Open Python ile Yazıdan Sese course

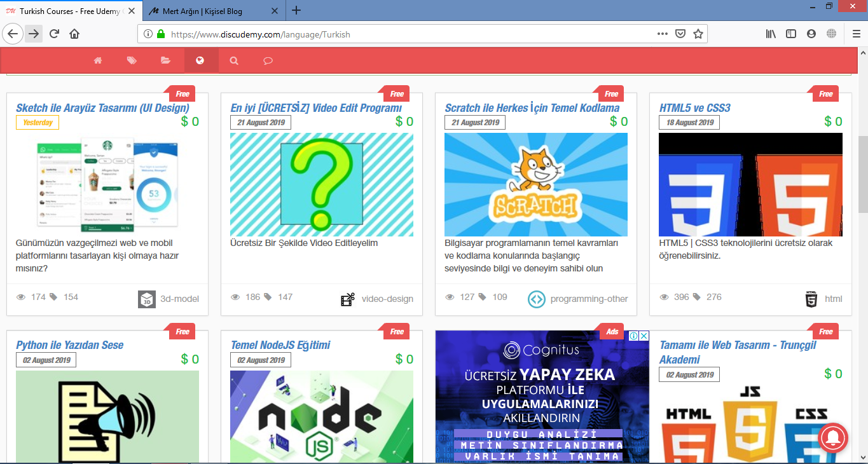coord(69,345)
